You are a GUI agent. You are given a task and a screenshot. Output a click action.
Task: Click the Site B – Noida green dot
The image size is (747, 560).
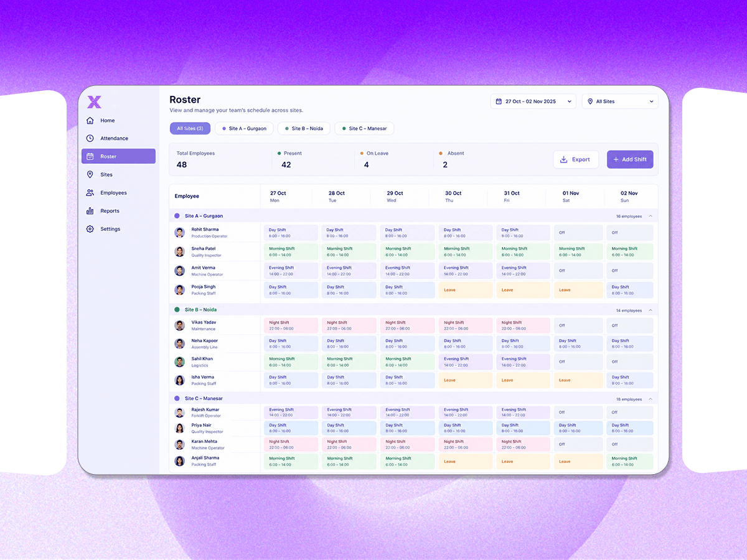177,310
